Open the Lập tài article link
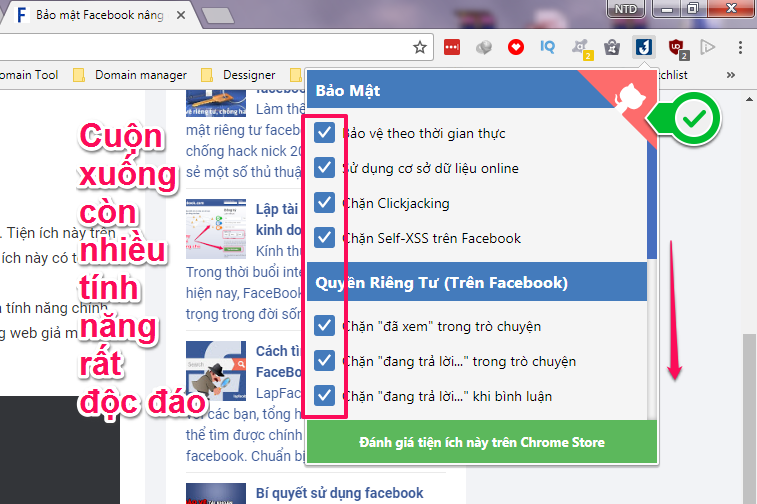 point(279,220)
